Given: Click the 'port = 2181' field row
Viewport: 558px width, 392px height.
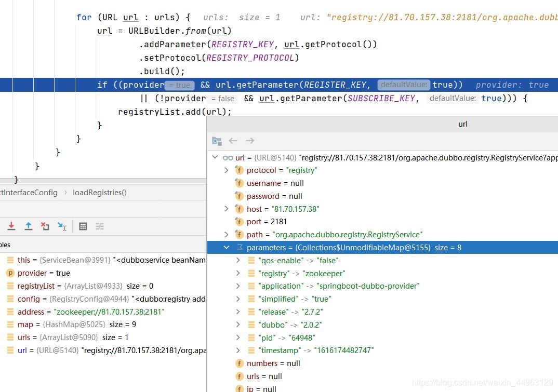Looking at the screenshot, I should 382,222.
